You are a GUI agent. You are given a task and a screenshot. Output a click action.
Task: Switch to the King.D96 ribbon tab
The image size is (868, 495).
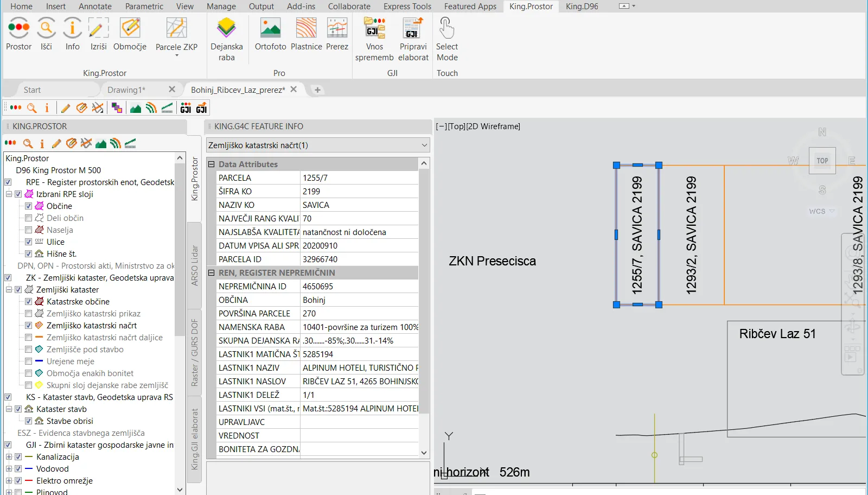coord(582,7)
